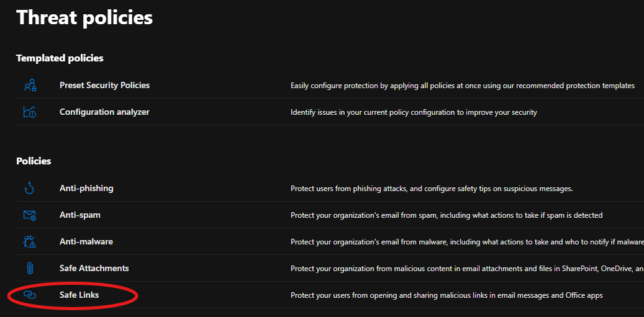
Task: Click the 'malicious content in email attachments' description
Action: click(x=466, y=269)
